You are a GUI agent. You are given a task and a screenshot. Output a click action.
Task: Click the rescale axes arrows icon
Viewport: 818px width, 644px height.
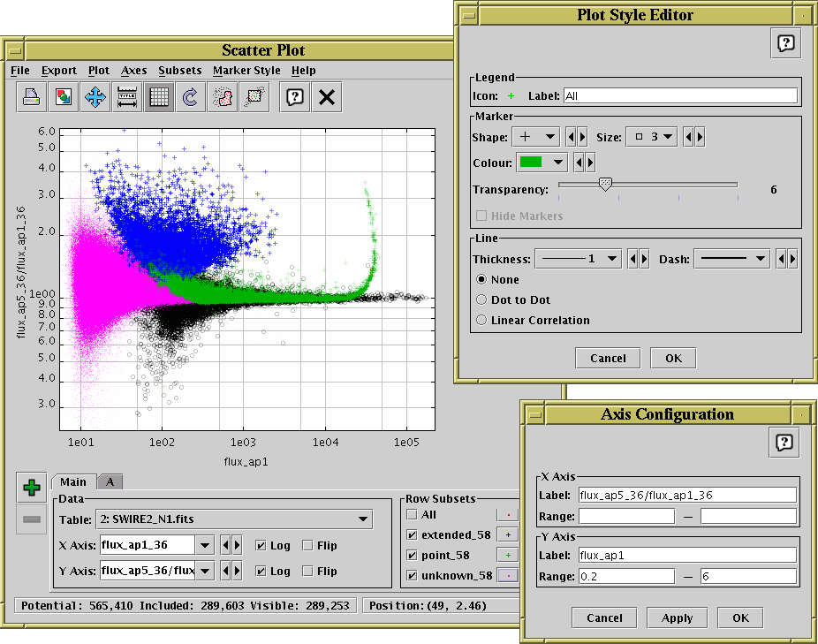(x=95, y=97)
